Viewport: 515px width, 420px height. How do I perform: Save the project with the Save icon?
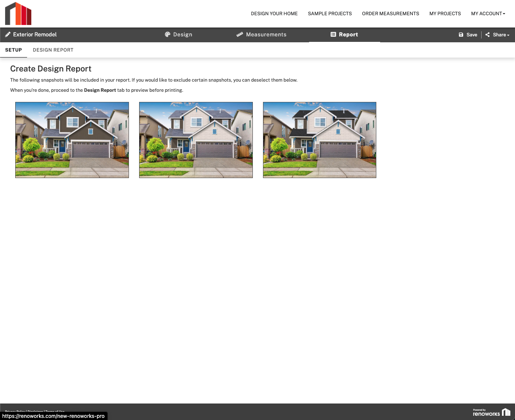(x=461, y=35)
